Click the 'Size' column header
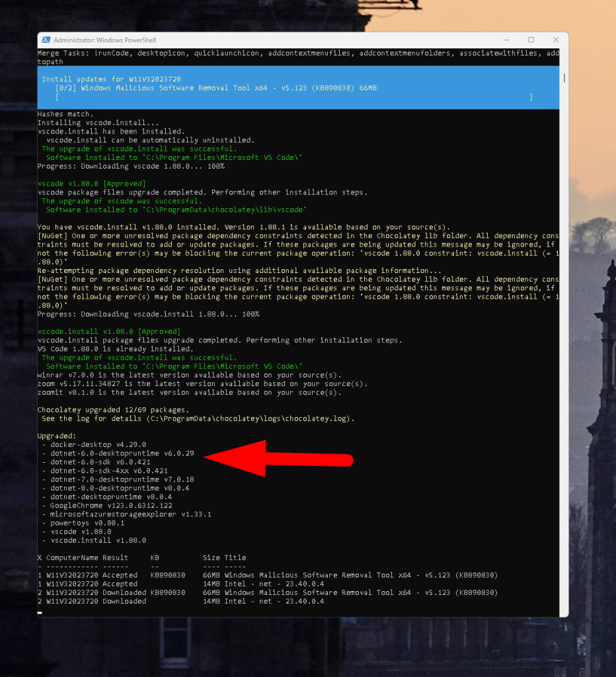The width and height of the screenshot is (616, 677). [211, 557]
